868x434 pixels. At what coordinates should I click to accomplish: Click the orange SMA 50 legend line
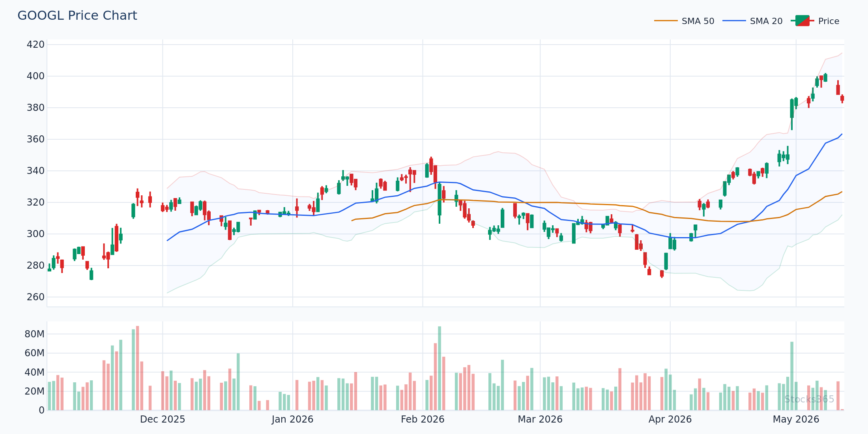666,21
